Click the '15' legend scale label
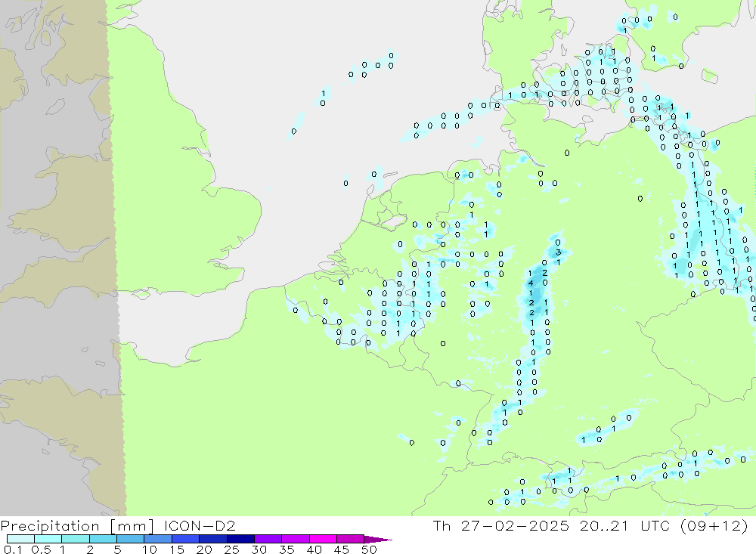756x554 pixels. click(x=177, y=549)
